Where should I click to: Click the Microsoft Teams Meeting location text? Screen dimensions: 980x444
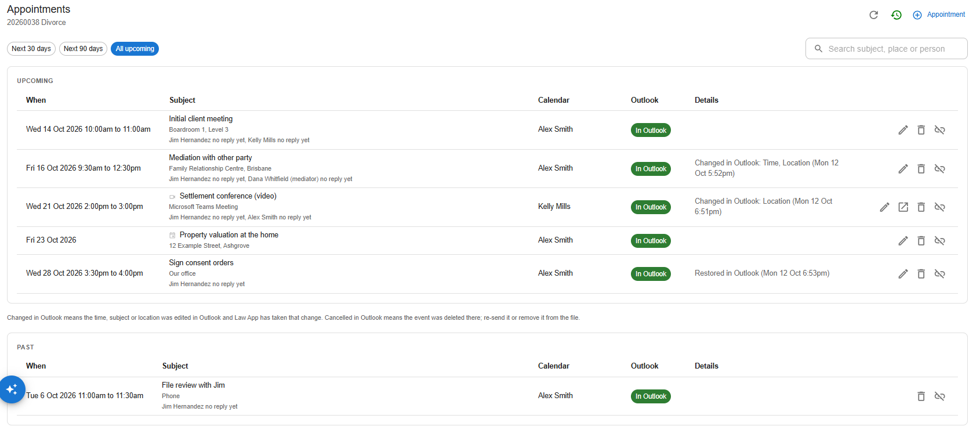point(204,207)
